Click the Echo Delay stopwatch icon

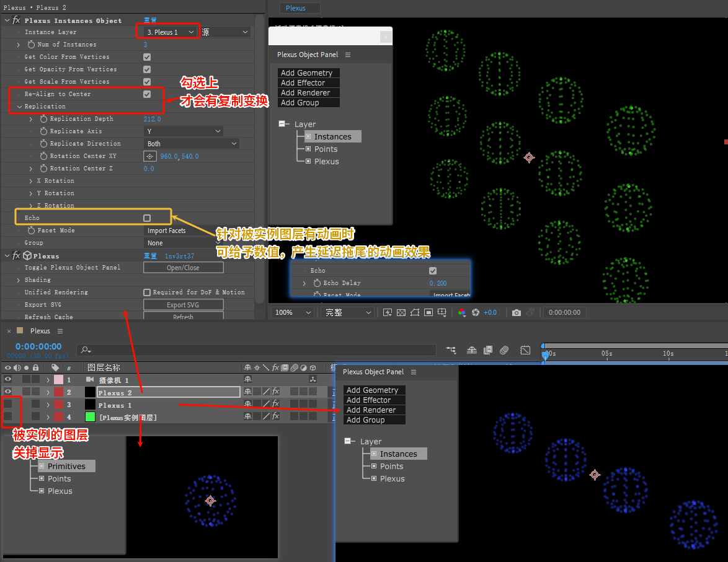[317, 283]
